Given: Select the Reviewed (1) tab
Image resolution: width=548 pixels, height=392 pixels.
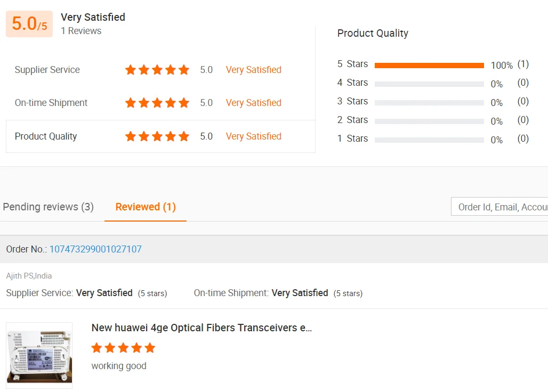Looking at the screenshot, I should tap(146, 207).
